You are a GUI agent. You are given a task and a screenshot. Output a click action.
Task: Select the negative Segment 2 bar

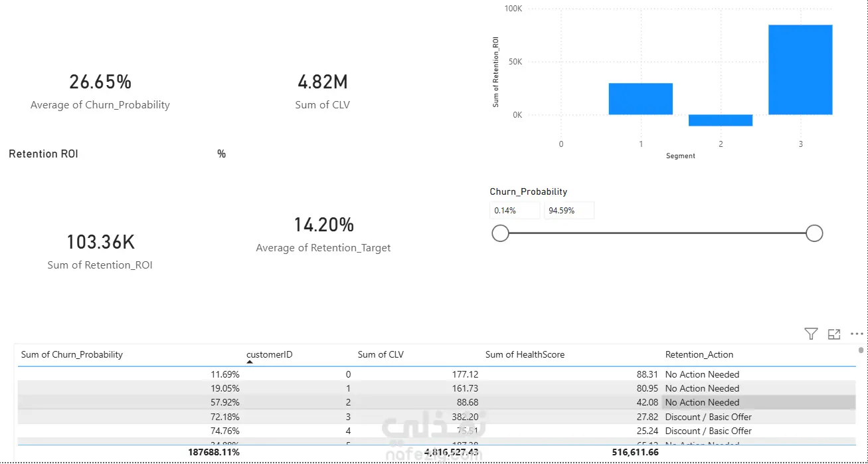coord(721,120)
